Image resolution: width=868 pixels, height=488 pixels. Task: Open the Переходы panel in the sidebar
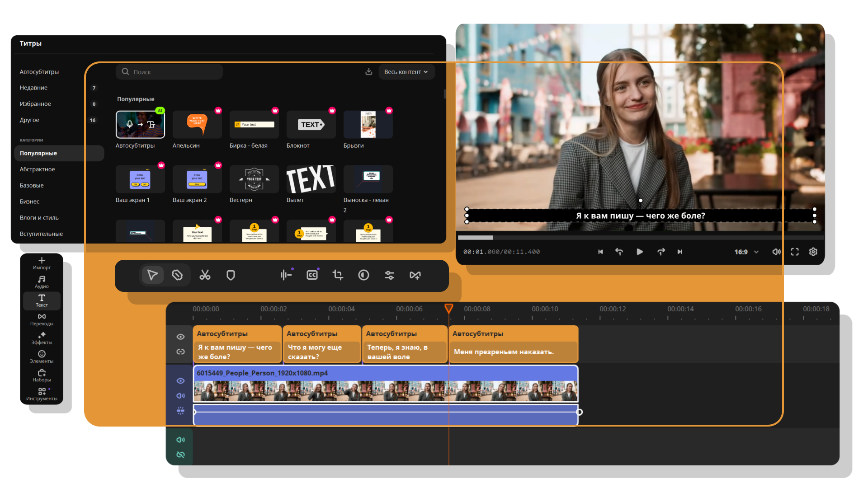coord(42,319)
